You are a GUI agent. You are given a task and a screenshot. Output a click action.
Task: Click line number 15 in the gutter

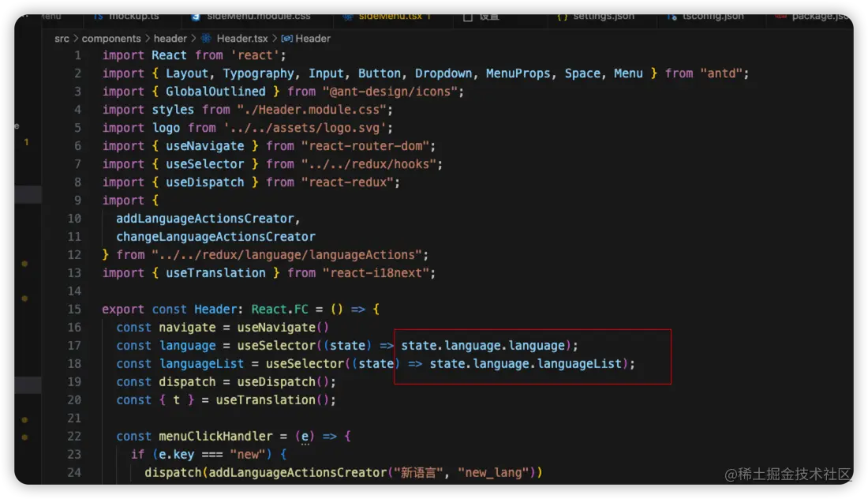(x=74, y=309)
